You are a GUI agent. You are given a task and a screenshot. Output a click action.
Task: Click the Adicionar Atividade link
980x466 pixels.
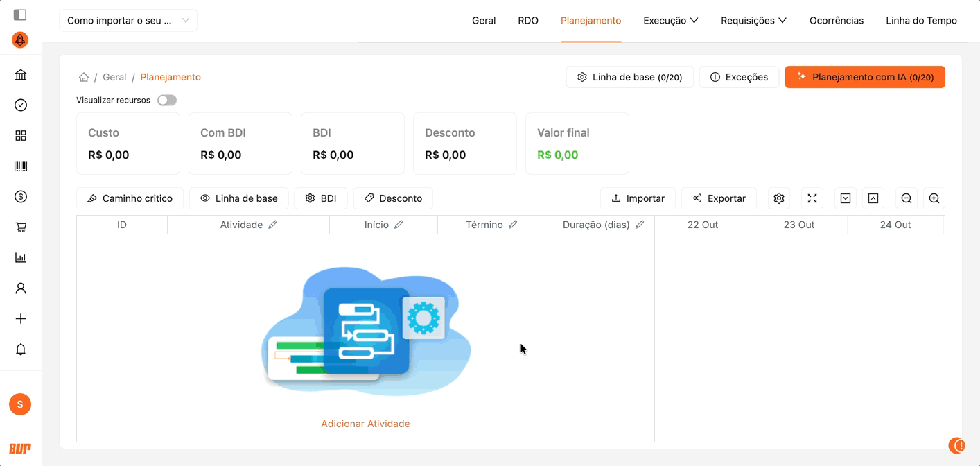(x=365, y=424)
